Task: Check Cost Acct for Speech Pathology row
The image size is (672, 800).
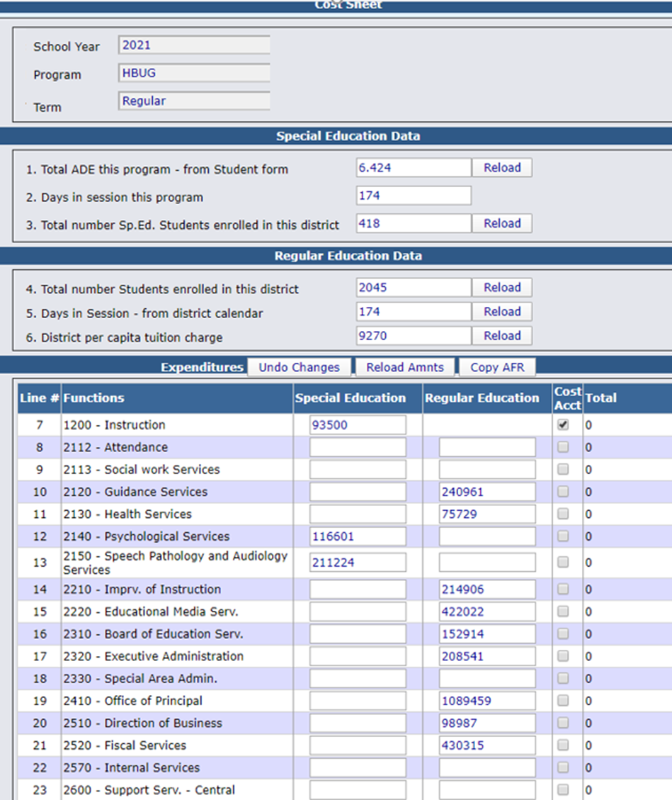Action: [x=563, y=562]
